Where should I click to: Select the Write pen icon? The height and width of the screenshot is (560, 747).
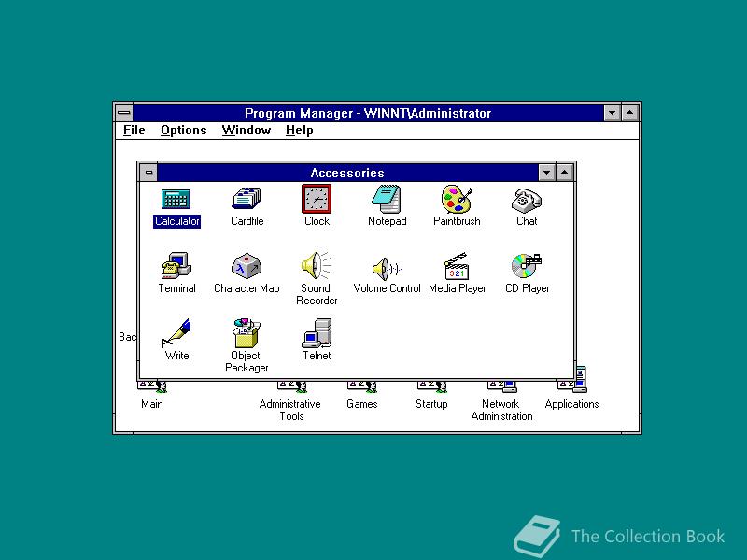pos(176,333)
